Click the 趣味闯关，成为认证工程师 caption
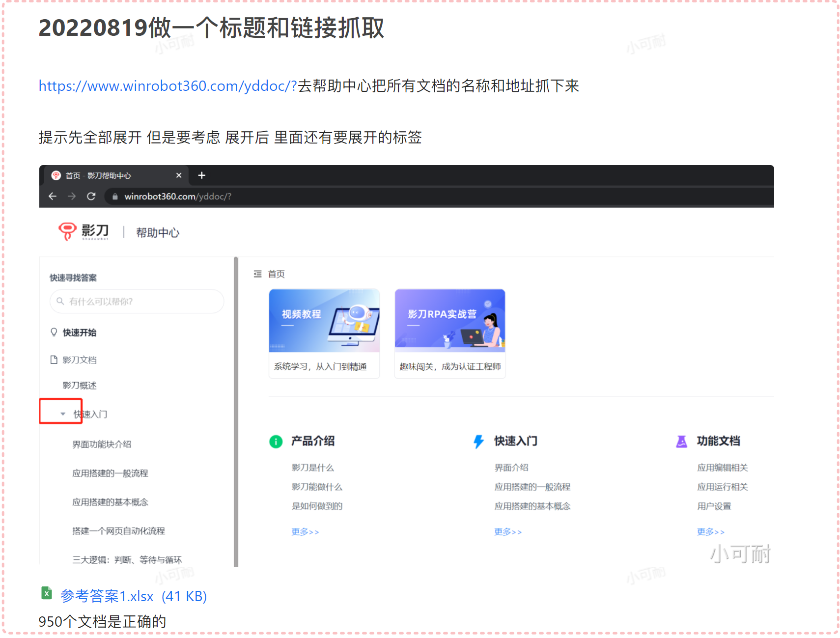This screenshot has height=638, width=840. pos(450,366)
